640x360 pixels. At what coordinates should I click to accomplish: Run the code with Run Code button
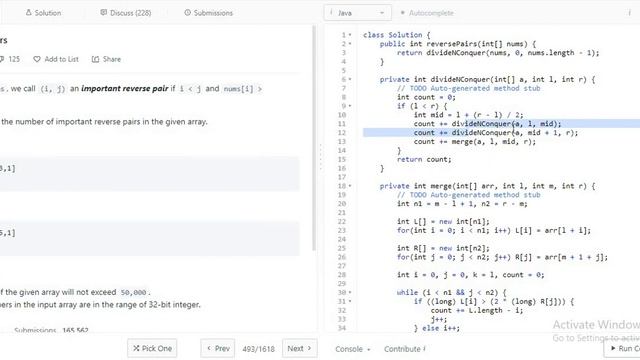[622, 348]
